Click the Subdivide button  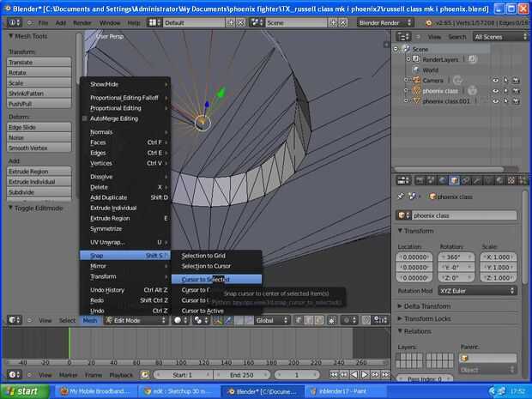[x=39, y=192]
